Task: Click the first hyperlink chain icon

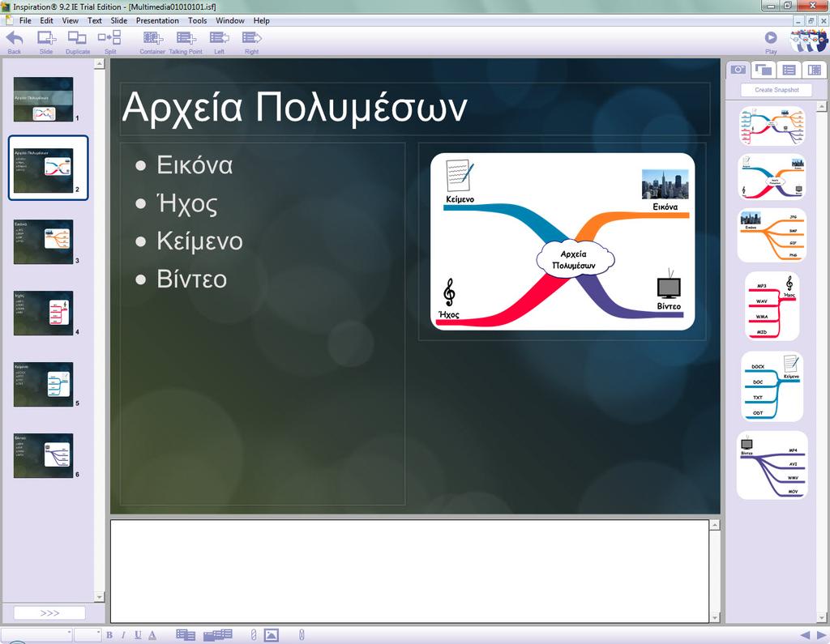Action: click(x=254, y=635)
